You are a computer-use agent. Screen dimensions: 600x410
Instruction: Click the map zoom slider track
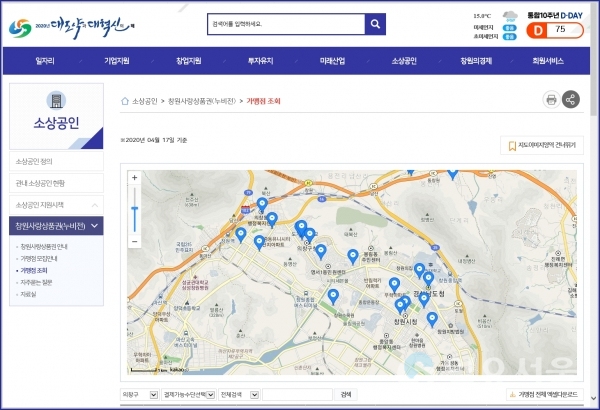pos(135,215)
